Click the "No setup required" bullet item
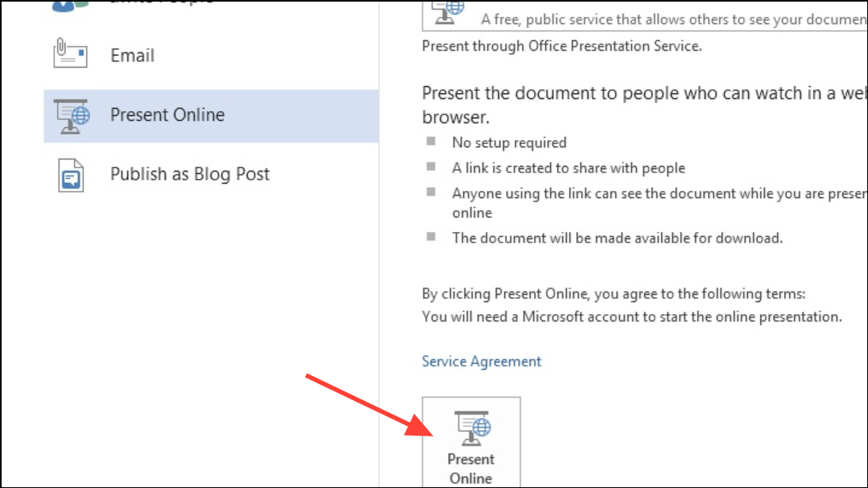 (509, 143)
